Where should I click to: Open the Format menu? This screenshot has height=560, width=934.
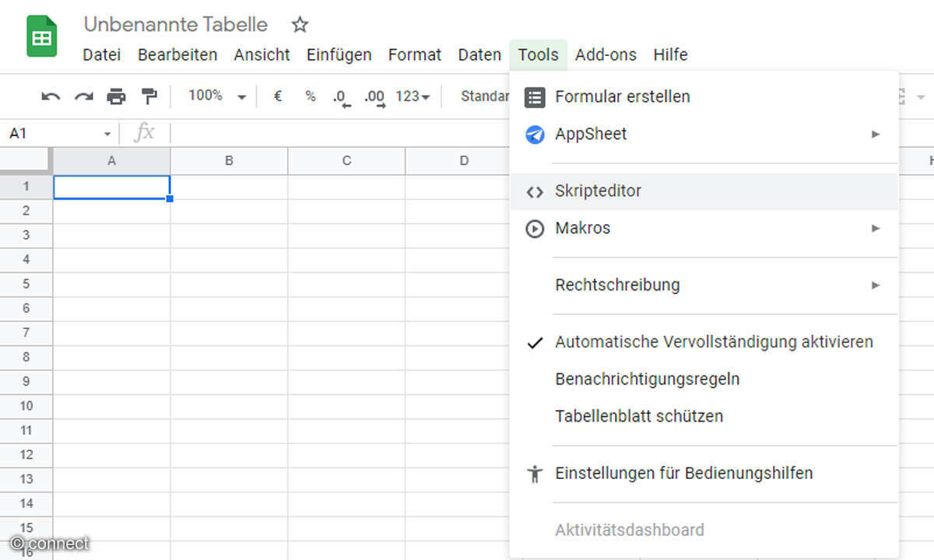click(415, 54)
